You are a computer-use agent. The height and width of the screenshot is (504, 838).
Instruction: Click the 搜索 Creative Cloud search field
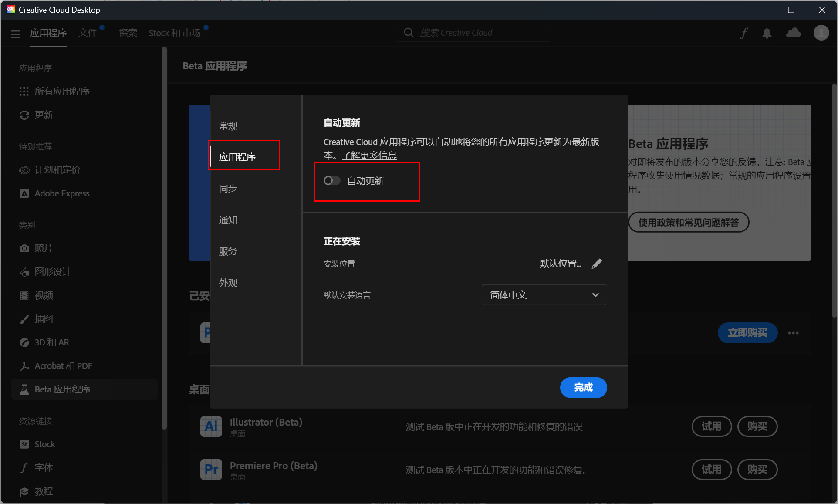pyautogui.click(x=473, y=33)
